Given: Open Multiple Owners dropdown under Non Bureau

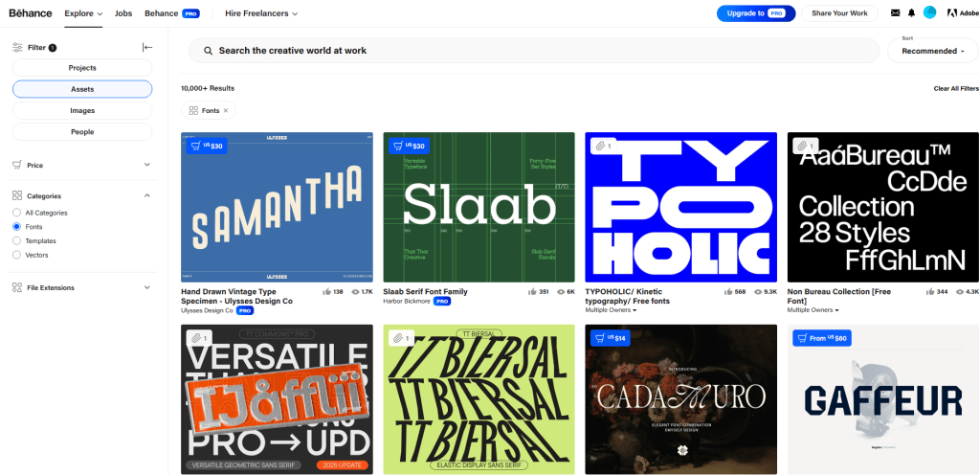Looking at the screenshot, I should point(813,310).
